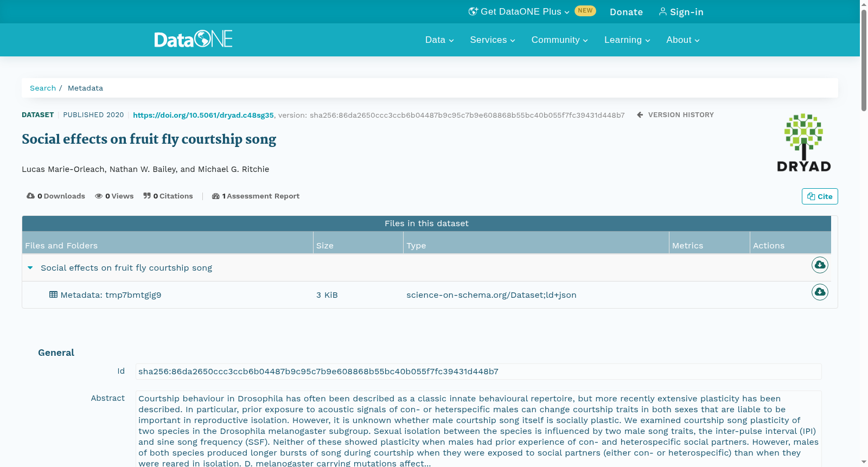Click the Cite button
868x467 pixels.
coord(820,196)
